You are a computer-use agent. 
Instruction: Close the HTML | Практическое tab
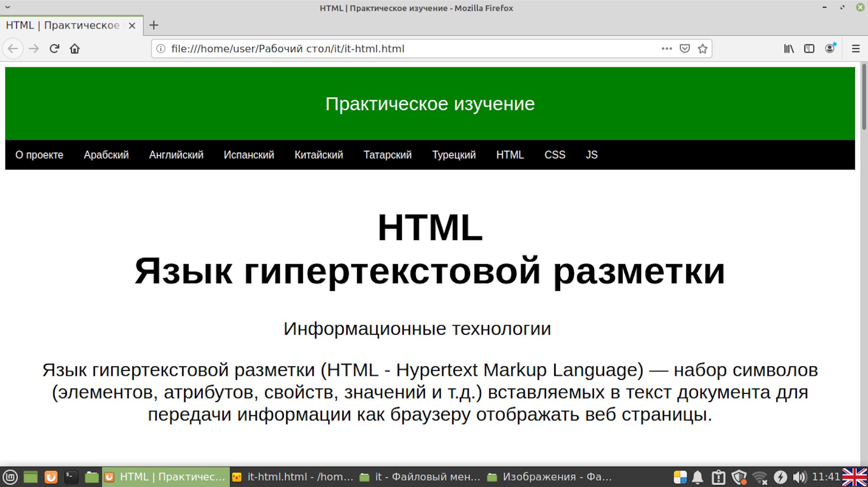click(x=132, y=26)
